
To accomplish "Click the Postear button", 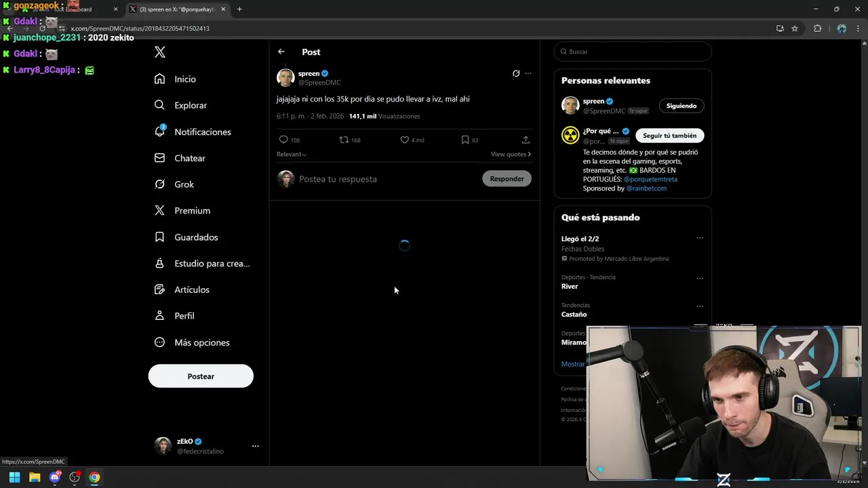I will [x=201, y=376].
